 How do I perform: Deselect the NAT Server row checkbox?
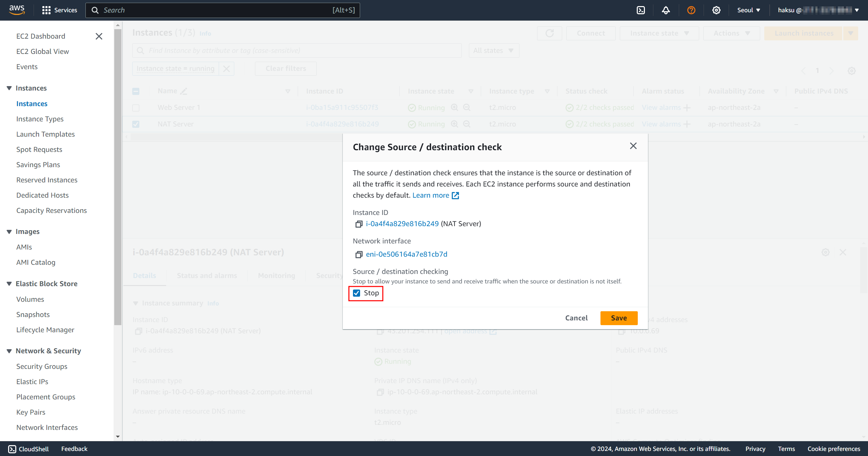coord(136,124)
